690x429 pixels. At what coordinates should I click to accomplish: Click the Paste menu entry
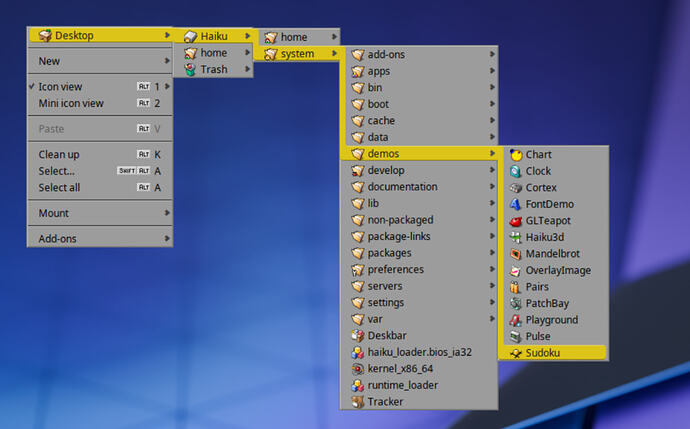pyautogui.click(x=99, y=129)
